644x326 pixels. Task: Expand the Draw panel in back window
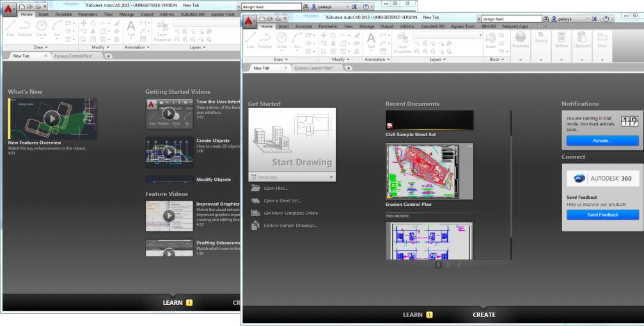41,47
